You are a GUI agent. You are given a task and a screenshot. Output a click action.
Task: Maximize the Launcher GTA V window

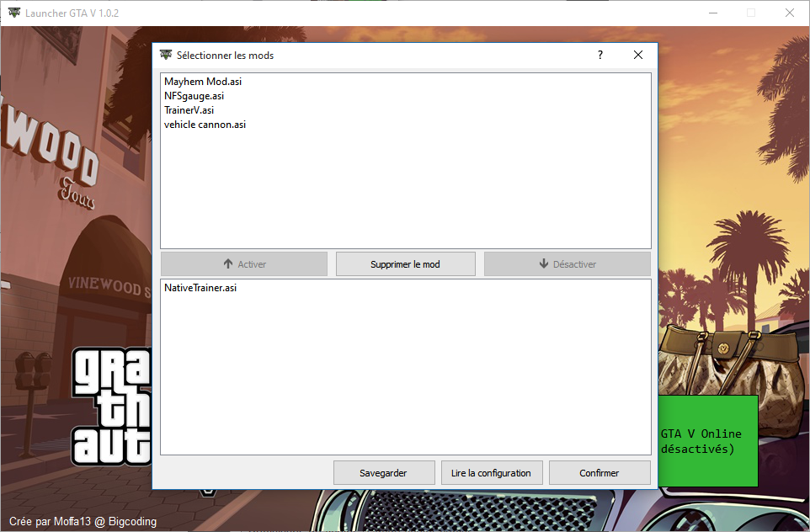[x=751, y=13]
